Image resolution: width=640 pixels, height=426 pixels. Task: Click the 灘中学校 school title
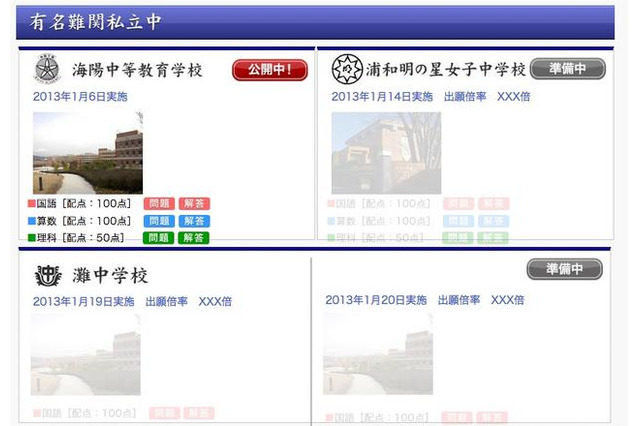tap(110, 276)
